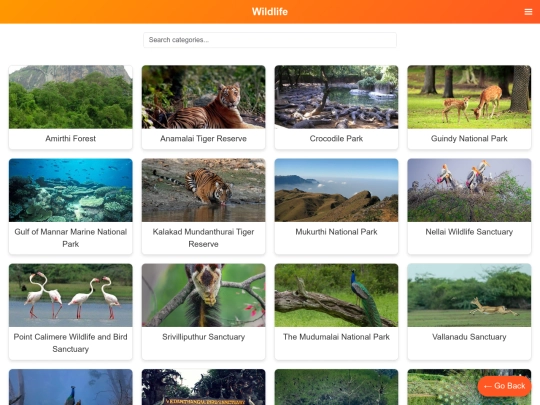Open the hamburger menu icon

[528, 12]
